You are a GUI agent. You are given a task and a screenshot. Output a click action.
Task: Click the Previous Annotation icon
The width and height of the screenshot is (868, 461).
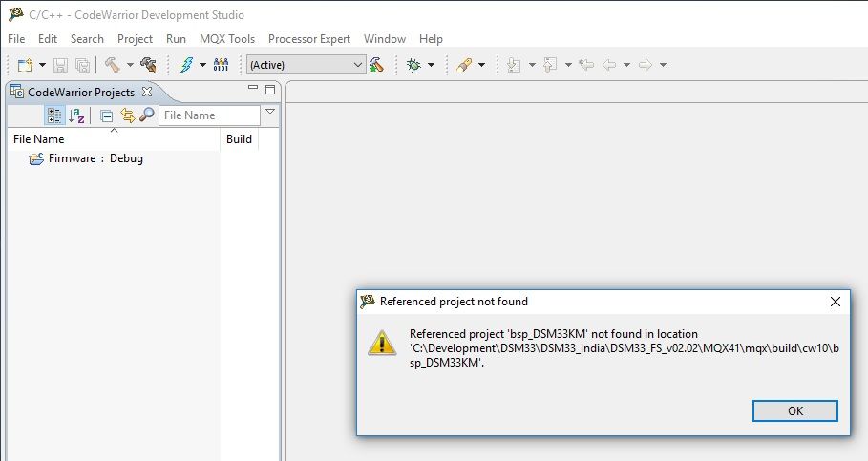point(550,65)
